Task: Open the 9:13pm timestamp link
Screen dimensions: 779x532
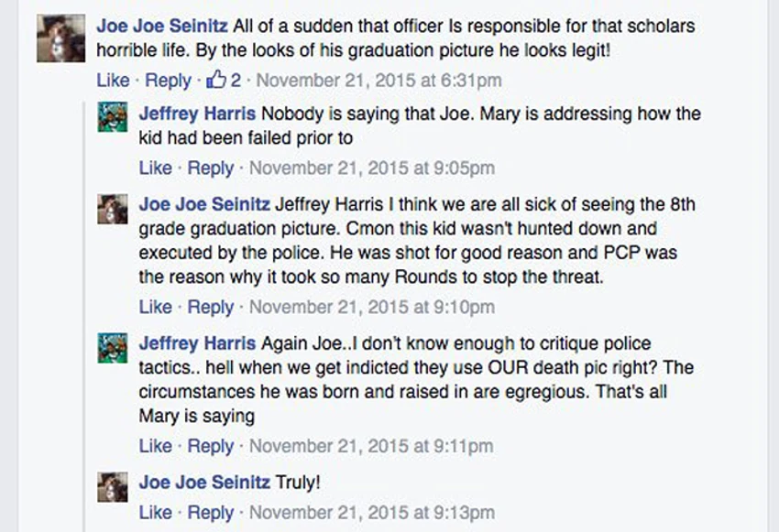Action: pos(371,514)
